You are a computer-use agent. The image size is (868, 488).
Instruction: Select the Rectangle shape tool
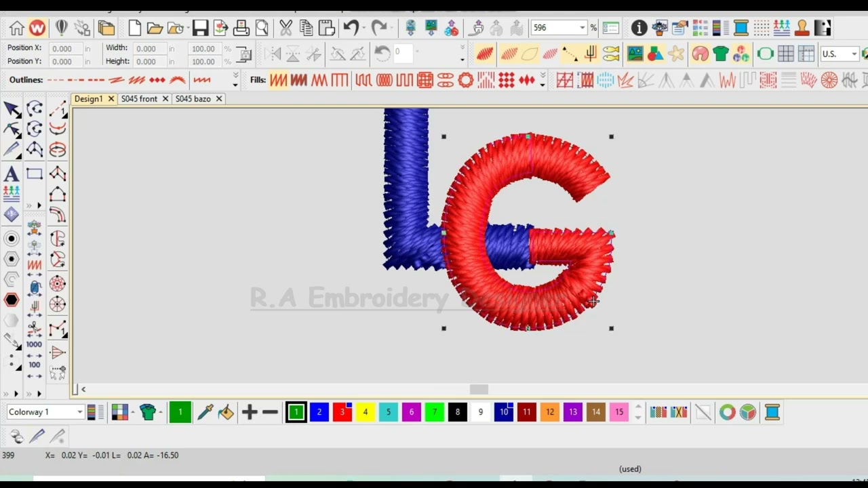click(35, 174)
